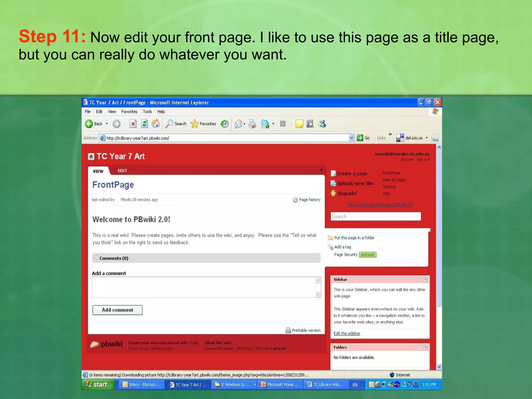Open the View menu
The image size is (532, 399).
[112, 112]
